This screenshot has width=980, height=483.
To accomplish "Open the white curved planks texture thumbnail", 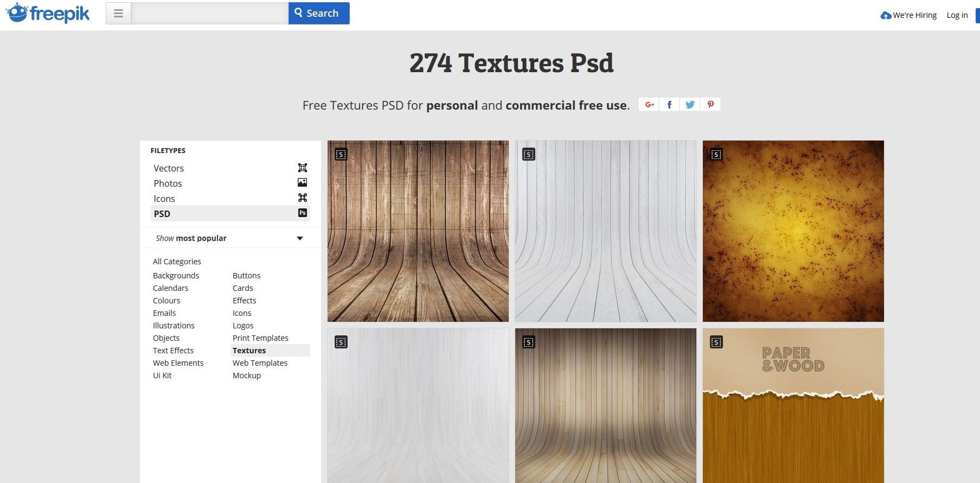I will 606,231.
